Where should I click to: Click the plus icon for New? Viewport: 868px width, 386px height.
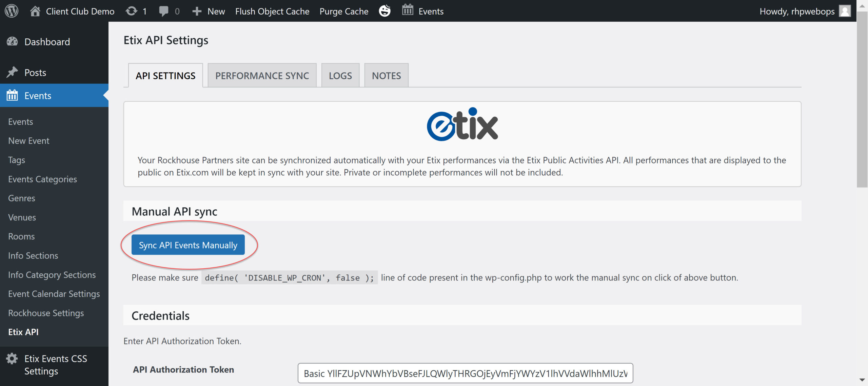[x=197, y=11]
